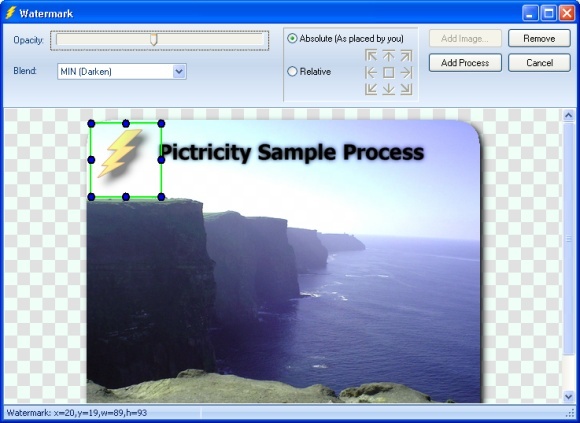Screen dimensions: 580x423
Task: Click the bottom-center alignment arrow
Action: [x=388, y=89]
